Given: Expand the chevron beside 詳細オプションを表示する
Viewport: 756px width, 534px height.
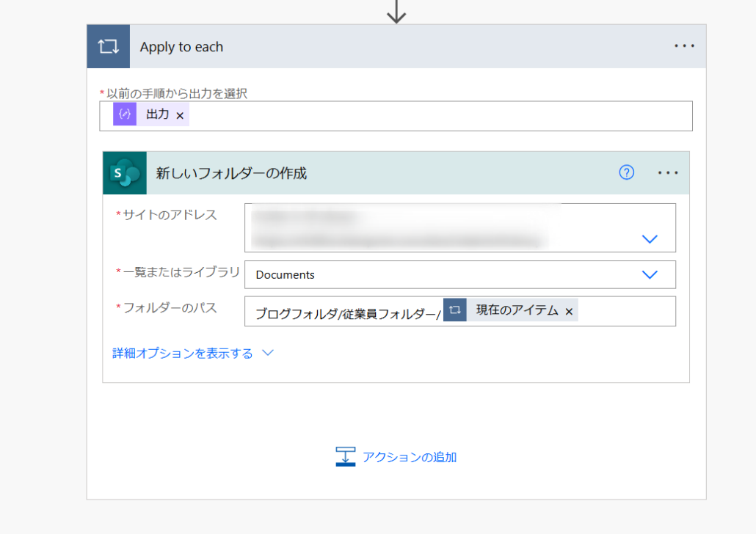Looking at the screenshot, I should pos(268,353).
